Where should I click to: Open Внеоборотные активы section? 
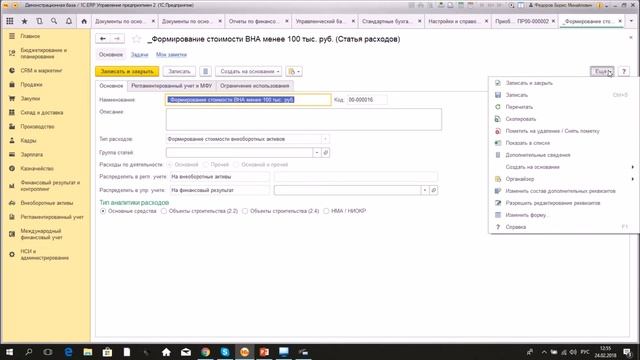click(x=47, y=203)
